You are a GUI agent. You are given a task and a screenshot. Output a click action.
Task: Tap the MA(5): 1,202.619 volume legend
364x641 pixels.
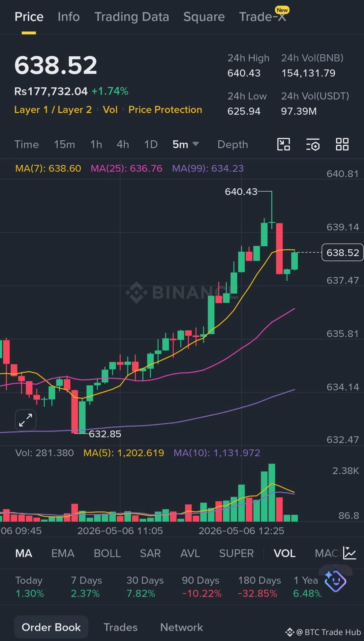tap(124, 453)
